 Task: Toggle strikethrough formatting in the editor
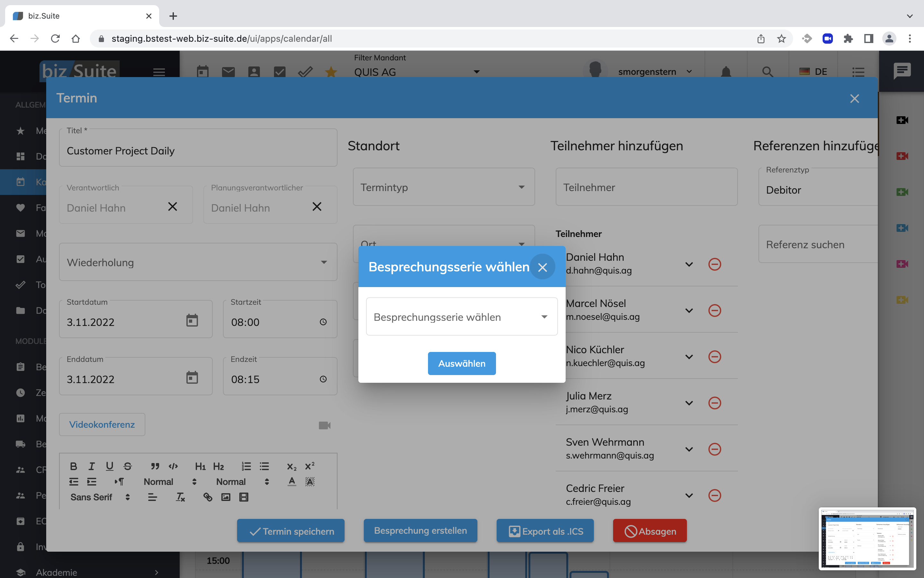click(127, 466)
